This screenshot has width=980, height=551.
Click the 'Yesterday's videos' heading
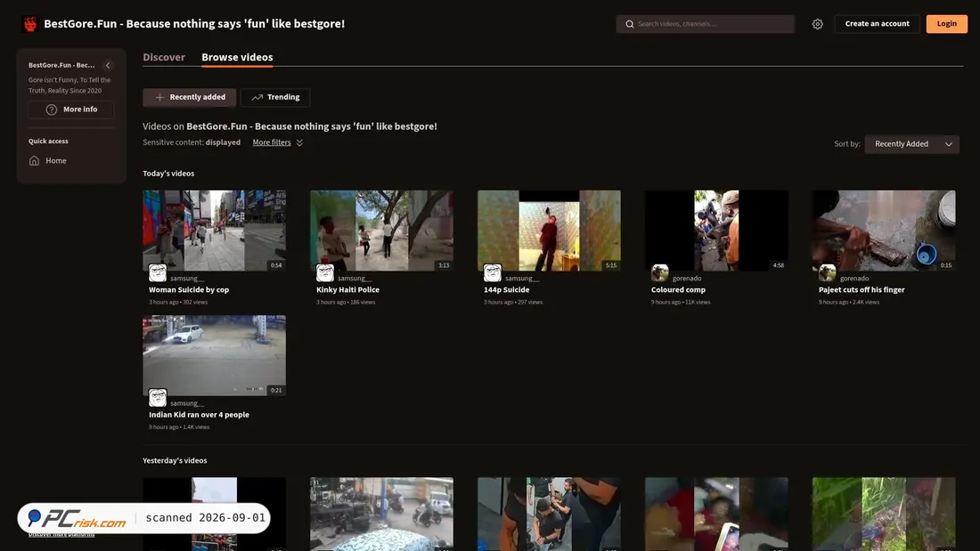tap(175, 461)
